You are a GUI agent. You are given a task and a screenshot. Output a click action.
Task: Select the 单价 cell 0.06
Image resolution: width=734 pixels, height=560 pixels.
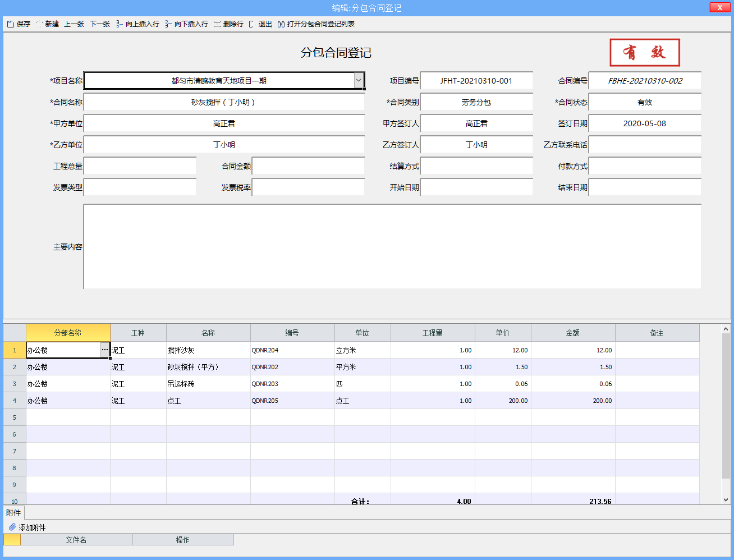(503, 384)
